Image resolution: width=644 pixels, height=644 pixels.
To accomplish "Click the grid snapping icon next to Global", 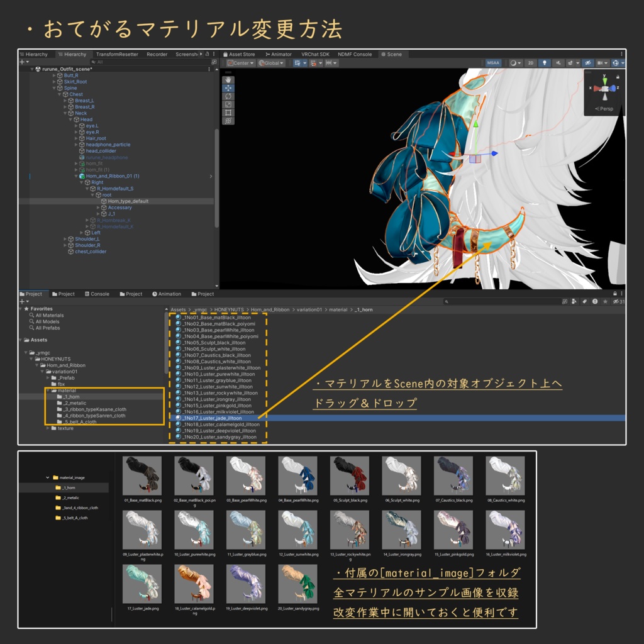I will click(x=299, y=63).
